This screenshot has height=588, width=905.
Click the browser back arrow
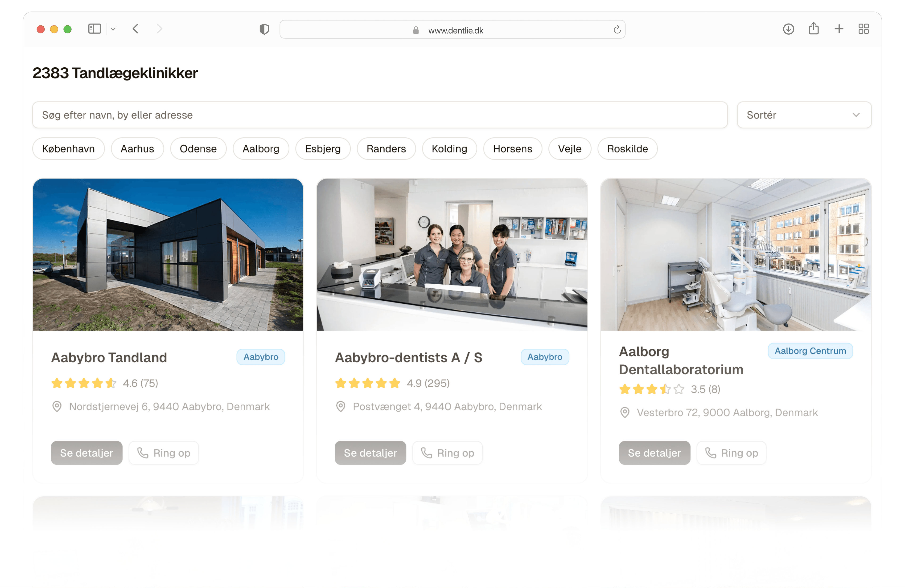click(x=135, y=29)
